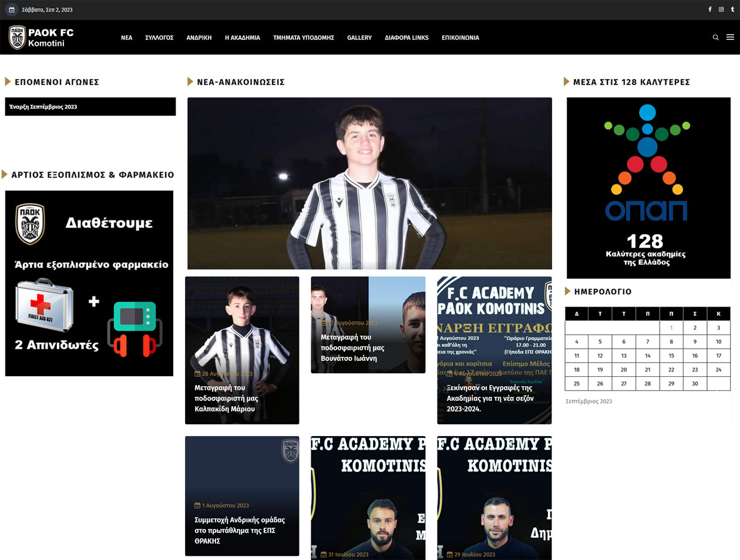740x560 pixels.
Task: Open the ΝΕΑ menu item
Action: (126, 38)
